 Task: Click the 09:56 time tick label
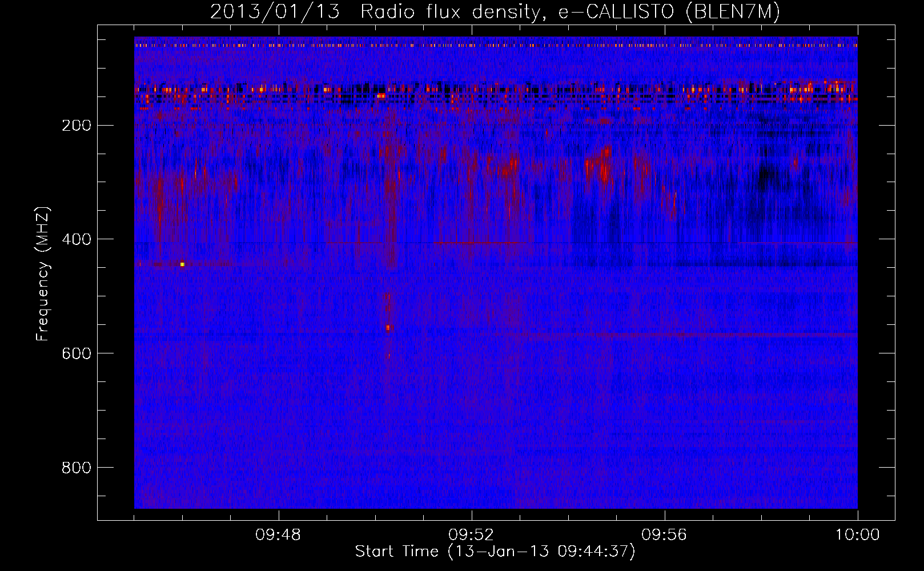(x=664, y=535)
